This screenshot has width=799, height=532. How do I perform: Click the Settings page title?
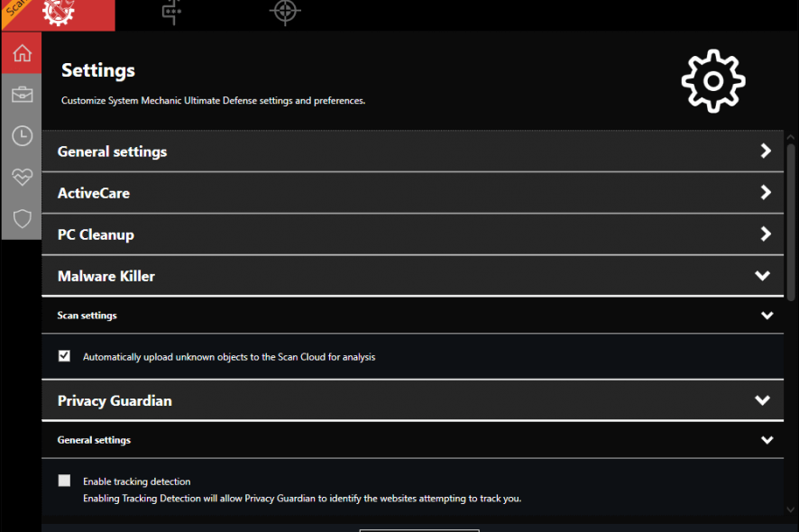[98, 70]
